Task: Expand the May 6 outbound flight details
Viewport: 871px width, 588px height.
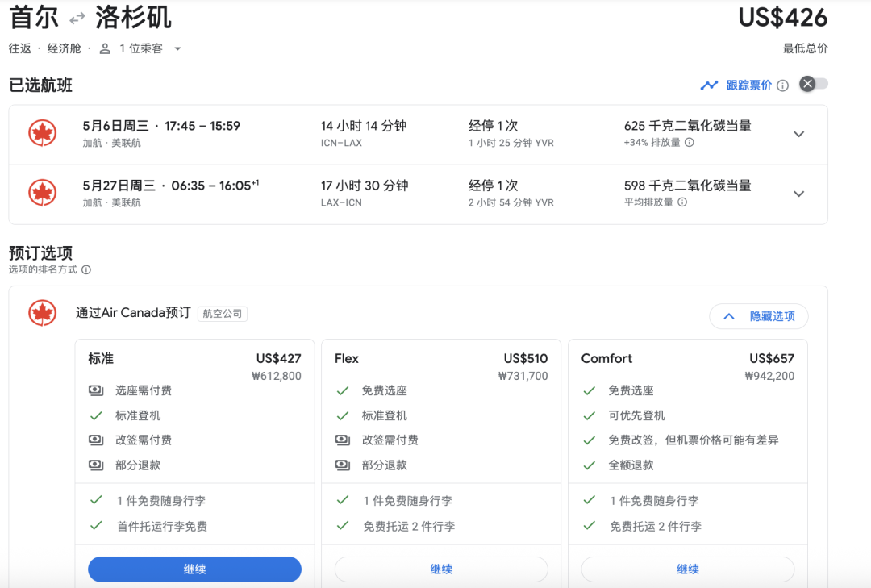Action: point(798,134)
